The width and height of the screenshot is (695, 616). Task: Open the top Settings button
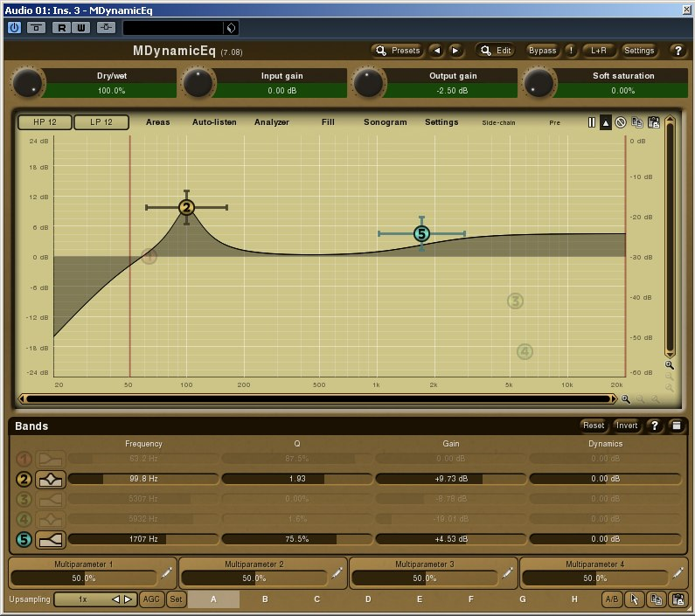click(x=639, y=51)
